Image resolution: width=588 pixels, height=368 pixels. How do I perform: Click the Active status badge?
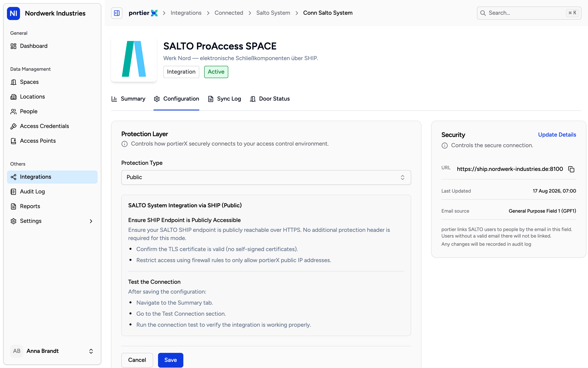pos(216,72)
